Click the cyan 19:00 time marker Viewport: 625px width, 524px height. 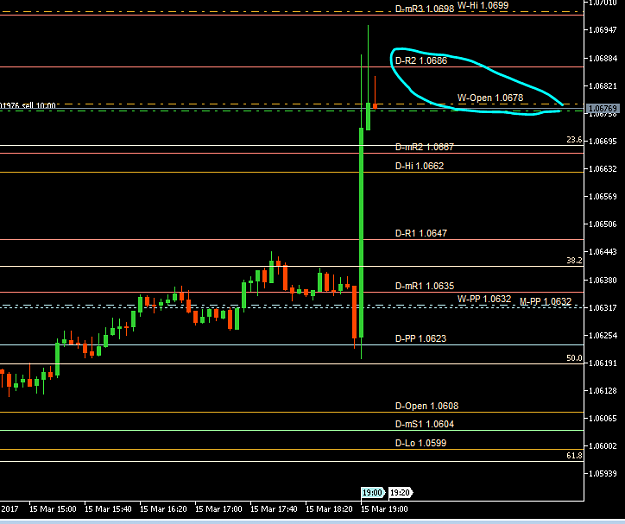[x=372, y=493]
